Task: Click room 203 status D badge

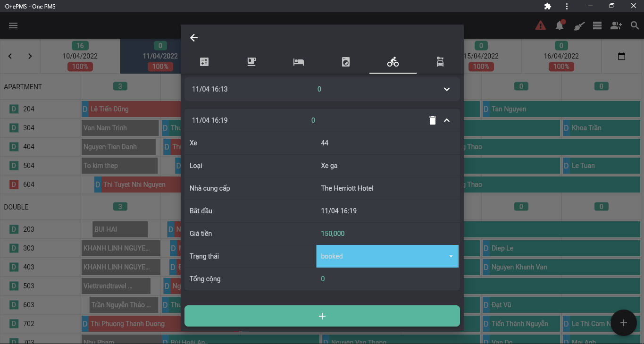Action: [14, 229]
